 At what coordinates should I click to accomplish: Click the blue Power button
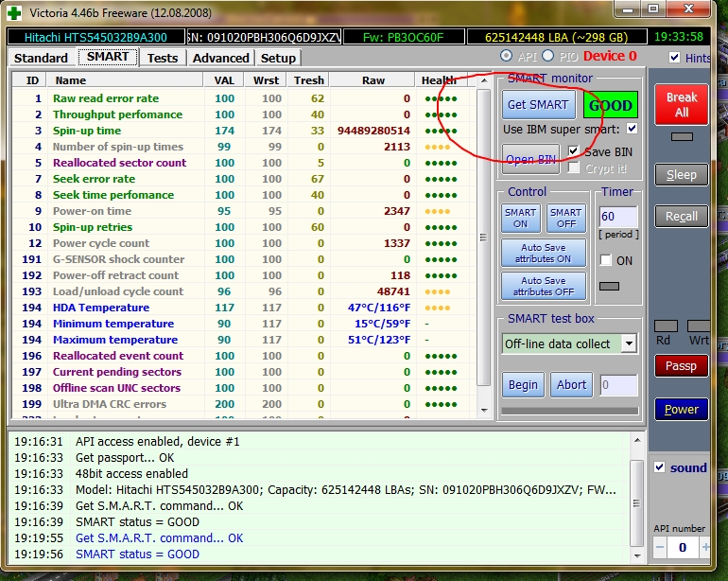682,410
